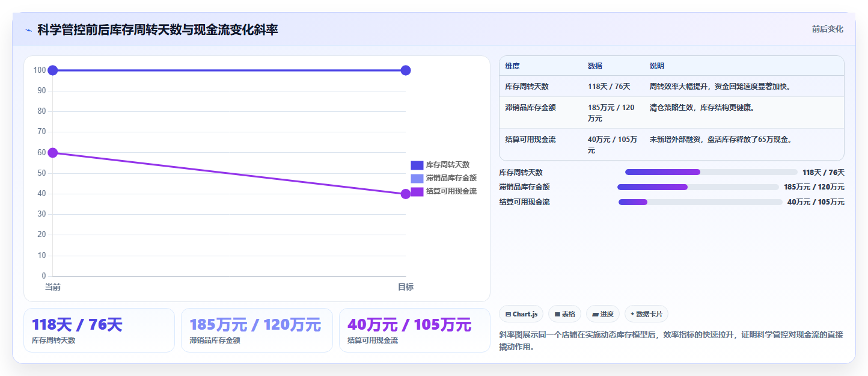Open the 40万元 / 105万元 data card

(x=415, y=330)
